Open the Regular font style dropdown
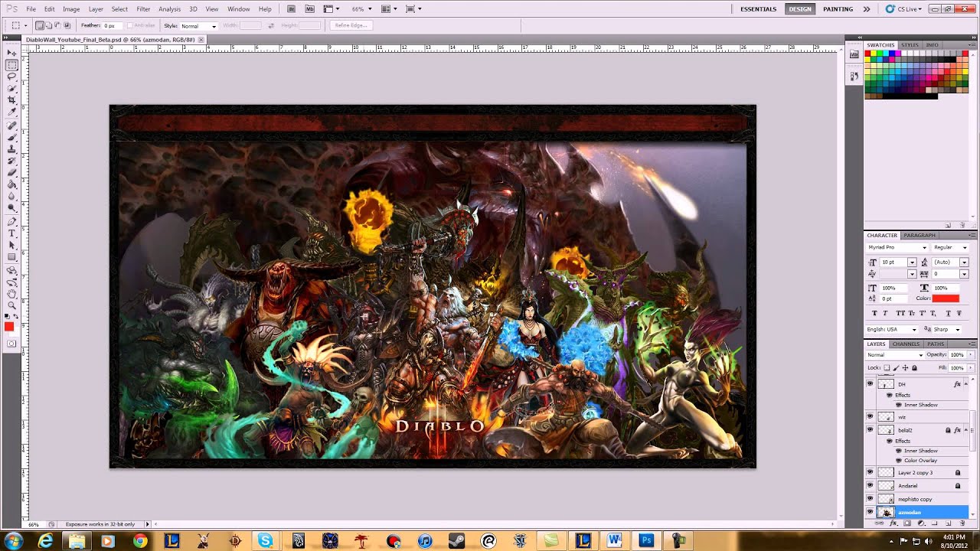This screenshot has width=980, height=551. [950, 247]
